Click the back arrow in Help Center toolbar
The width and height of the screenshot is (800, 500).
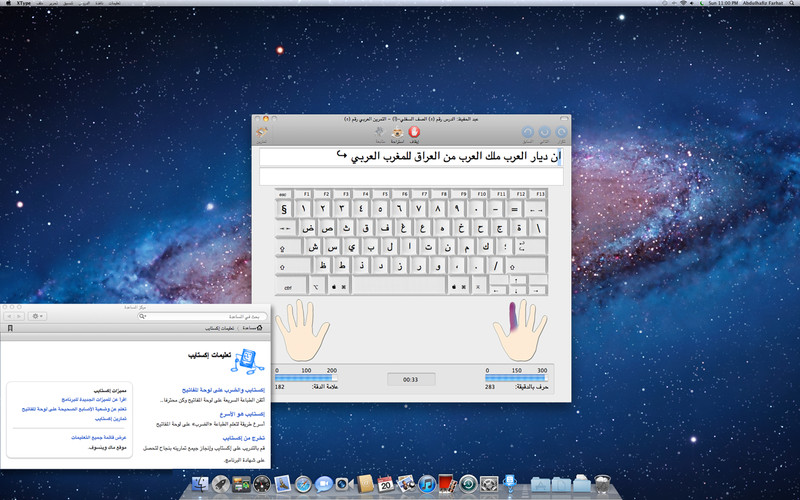[8, 316]
